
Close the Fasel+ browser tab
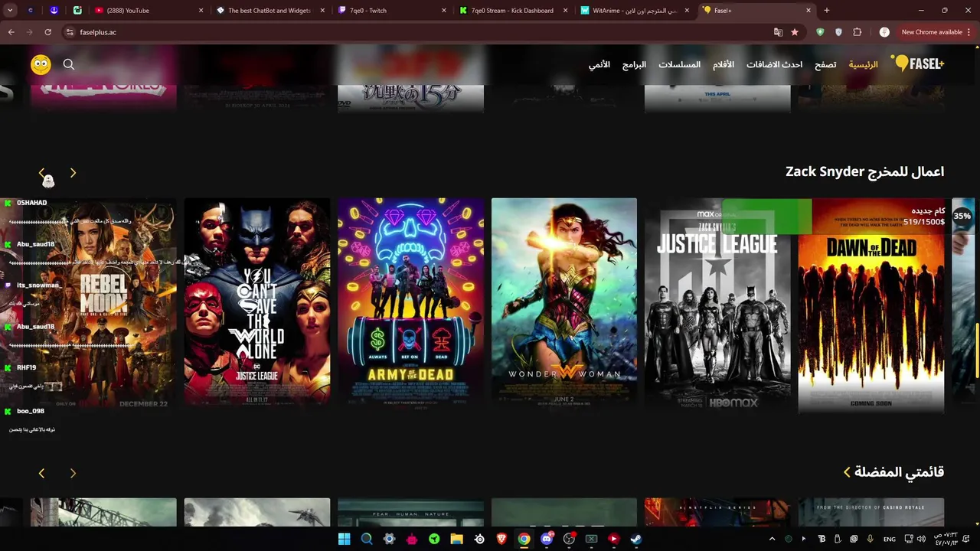pos(808,11)
